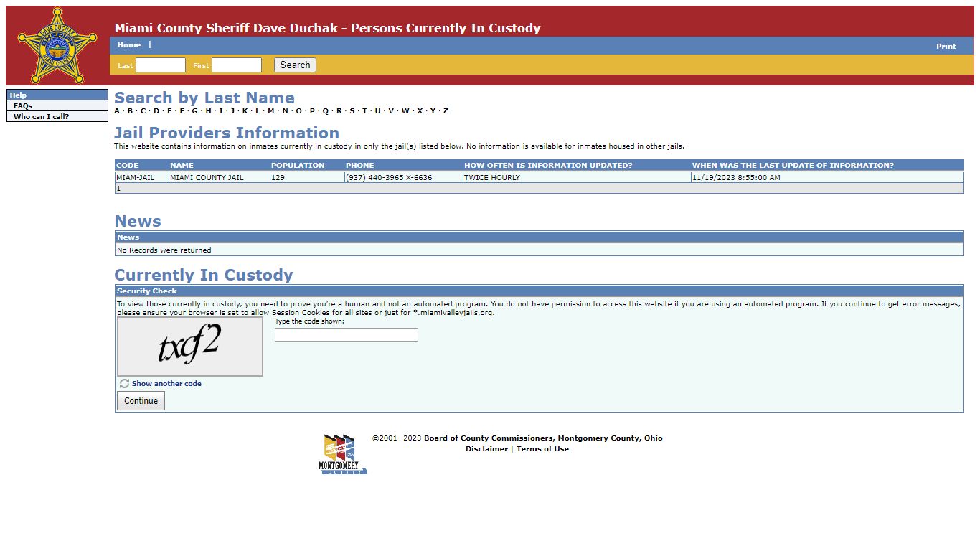Select Who can I call? help item

42,117
